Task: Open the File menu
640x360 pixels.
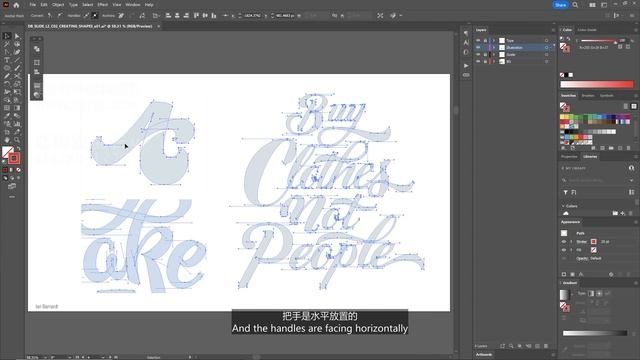Action: tap(32, 5)
